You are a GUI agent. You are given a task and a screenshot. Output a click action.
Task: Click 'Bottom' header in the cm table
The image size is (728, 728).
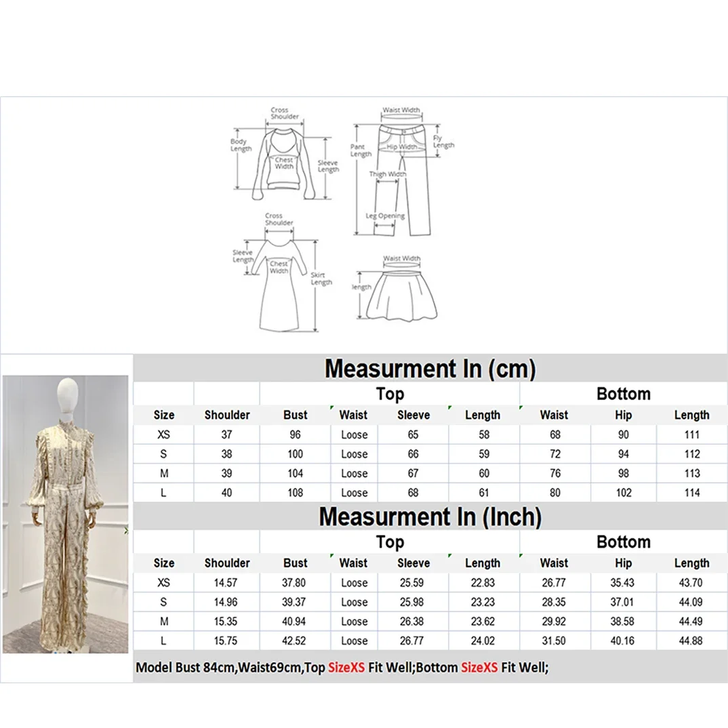624,394
